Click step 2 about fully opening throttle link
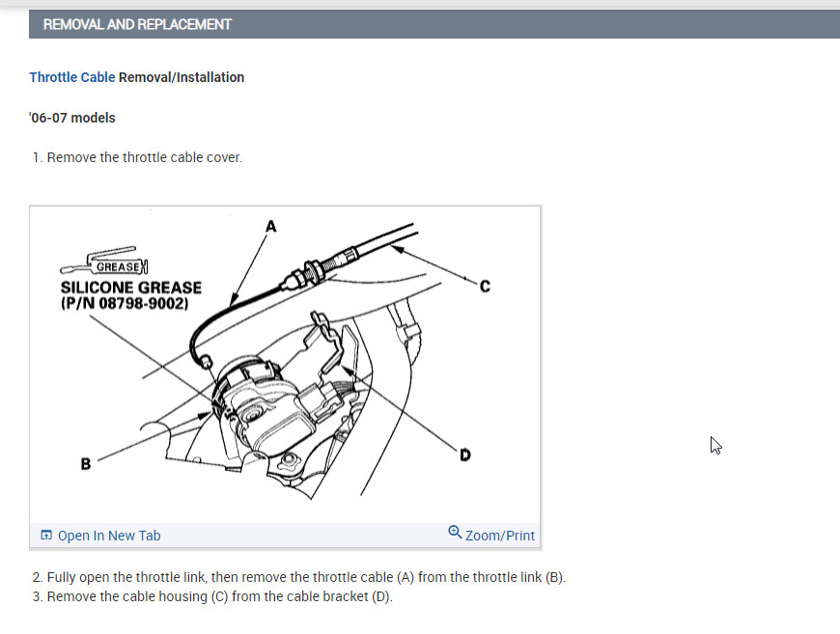 tap(299, 577)
